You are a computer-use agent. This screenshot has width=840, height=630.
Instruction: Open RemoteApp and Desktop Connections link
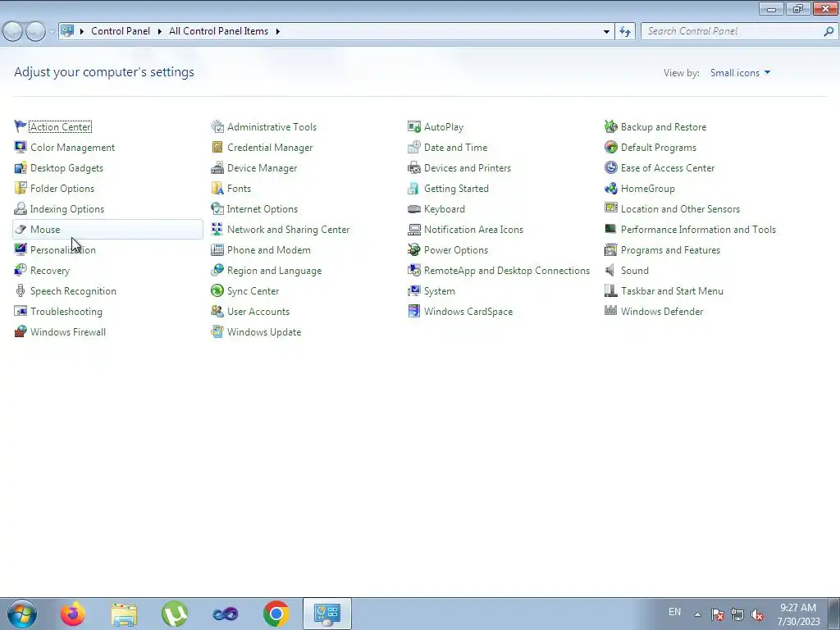pyautogui.click(x=507, y=271)
